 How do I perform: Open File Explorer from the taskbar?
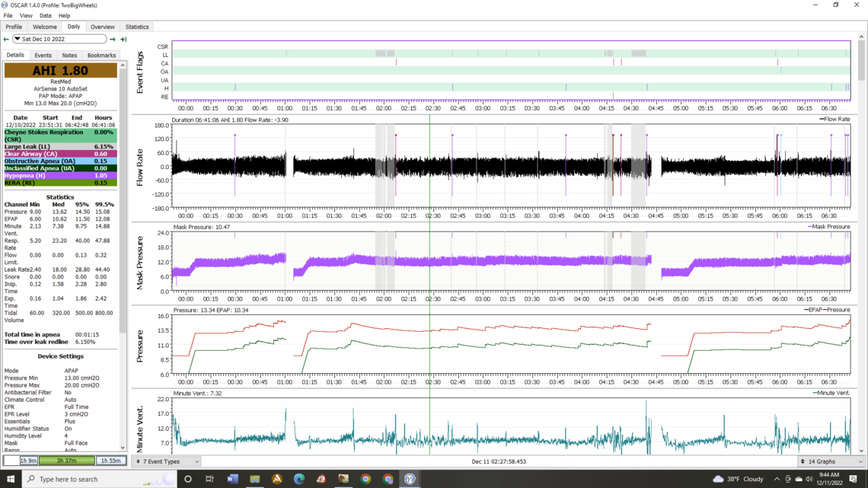(254, 479)
